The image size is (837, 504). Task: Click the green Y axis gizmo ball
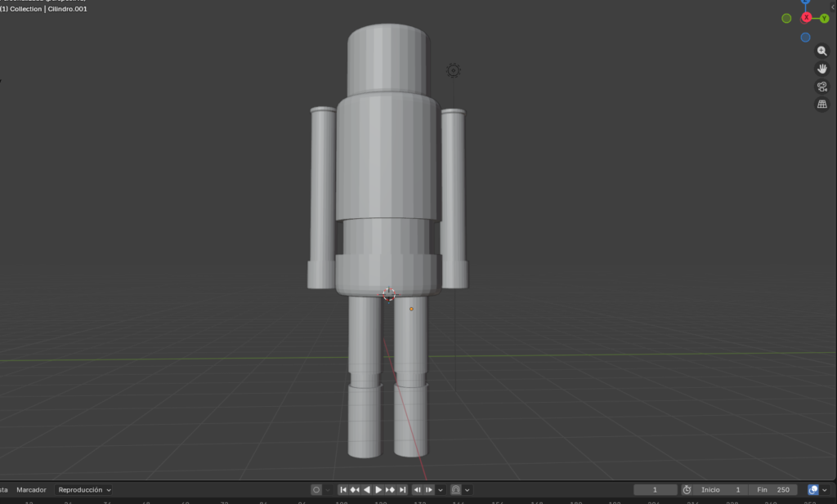824,19
